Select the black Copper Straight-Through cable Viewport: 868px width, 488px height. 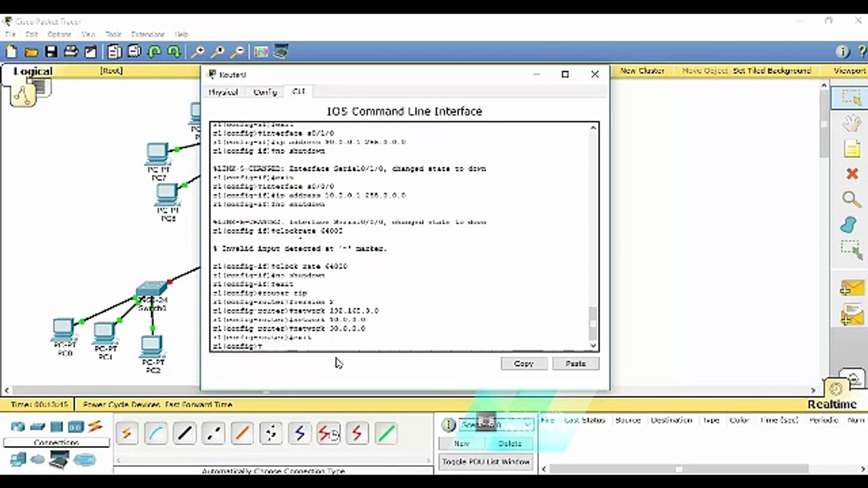tap(184, 433)
